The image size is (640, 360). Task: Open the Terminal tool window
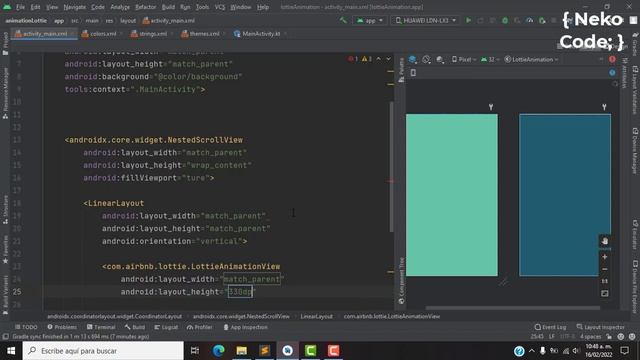tap(101, 327)
